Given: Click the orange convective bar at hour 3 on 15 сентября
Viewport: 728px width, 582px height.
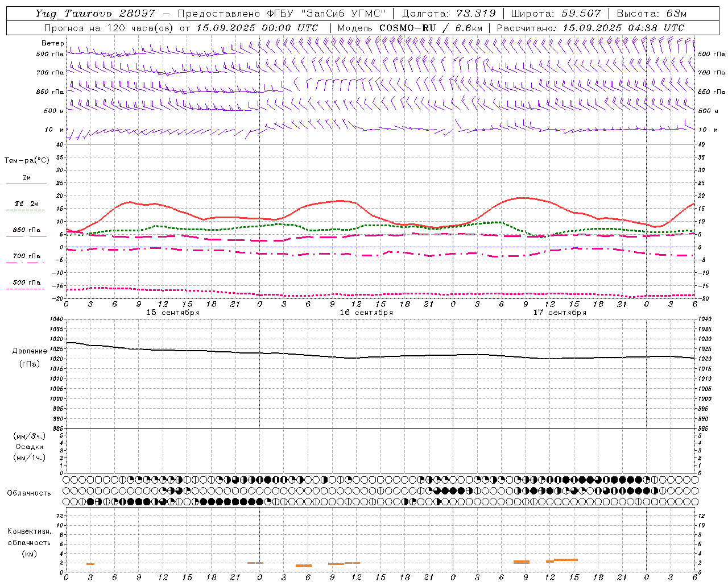Looking at the screenshot, I should (90, 564).
